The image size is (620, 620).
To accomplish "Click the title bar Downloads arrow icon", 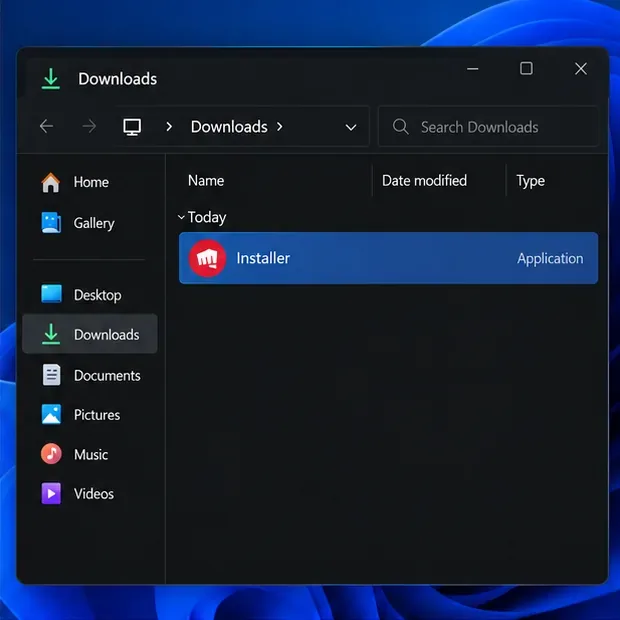I will pyautogui.click(x=51, y=78).
